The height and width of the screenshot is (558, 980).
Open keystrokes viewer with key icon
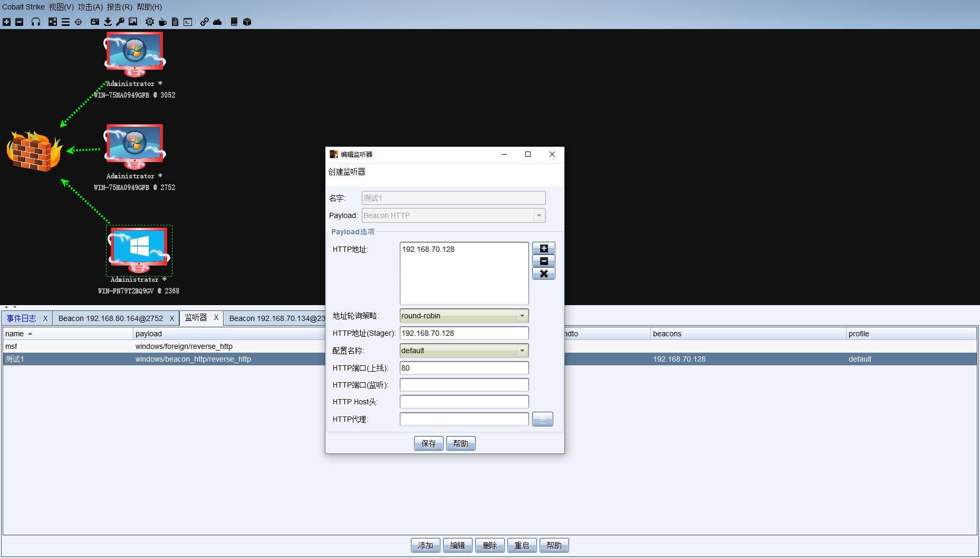click(x=120, y=22)
